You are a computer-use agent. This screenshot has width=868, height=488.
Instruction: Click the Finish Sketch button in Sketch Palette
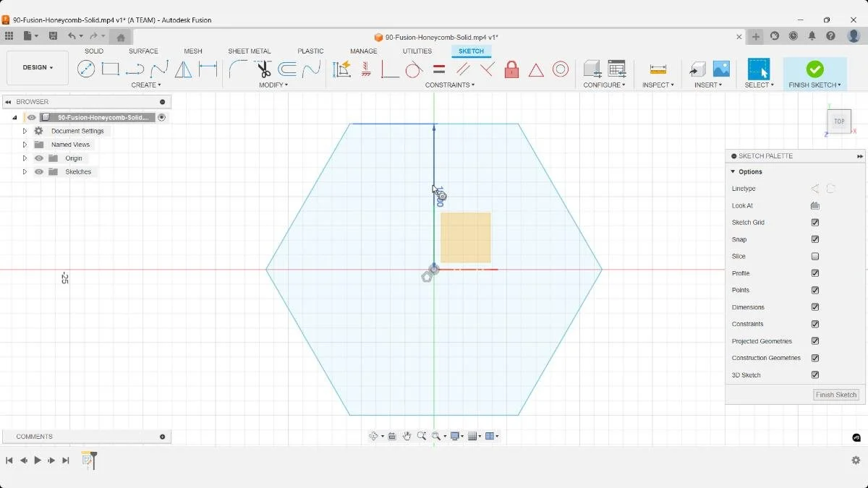tap(835, 395)
